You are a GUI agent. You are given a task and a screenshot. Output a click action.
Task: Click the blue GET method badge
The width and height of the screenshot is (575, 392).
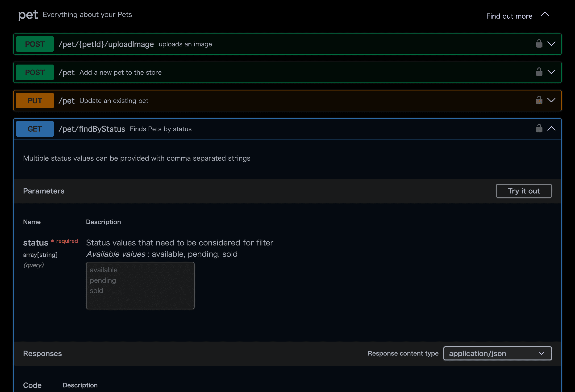[x=35, y=129]
